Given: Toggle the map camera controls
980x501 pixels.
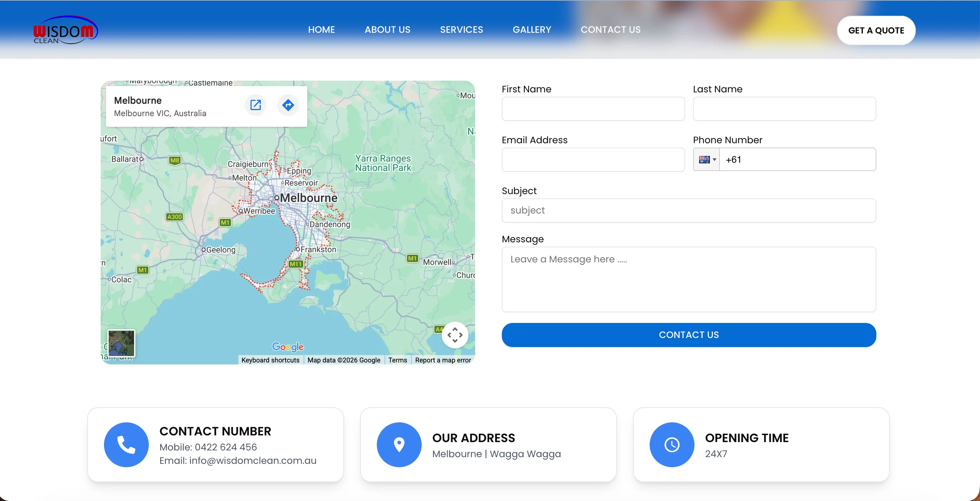Looking at the screenshot, I should [x=455, y=335].
